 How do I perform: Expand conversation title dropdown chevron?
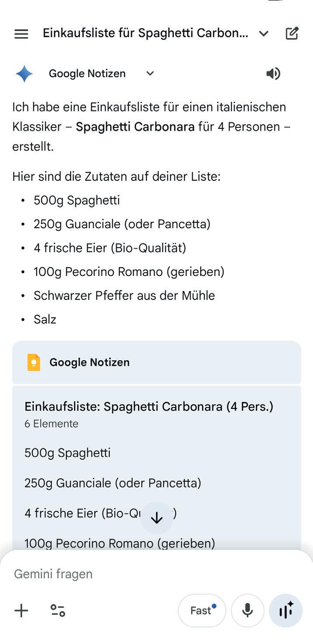(264, 34)
